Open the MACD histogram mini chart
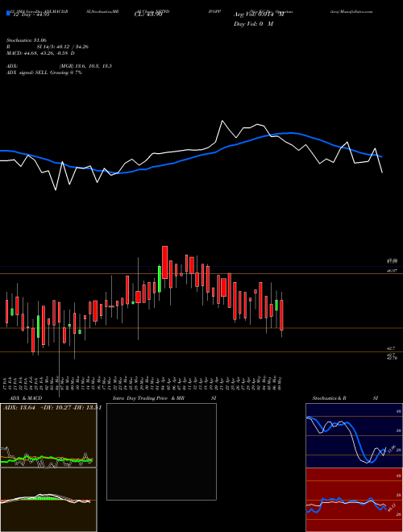The image size is (403, 532). point(48,500)
